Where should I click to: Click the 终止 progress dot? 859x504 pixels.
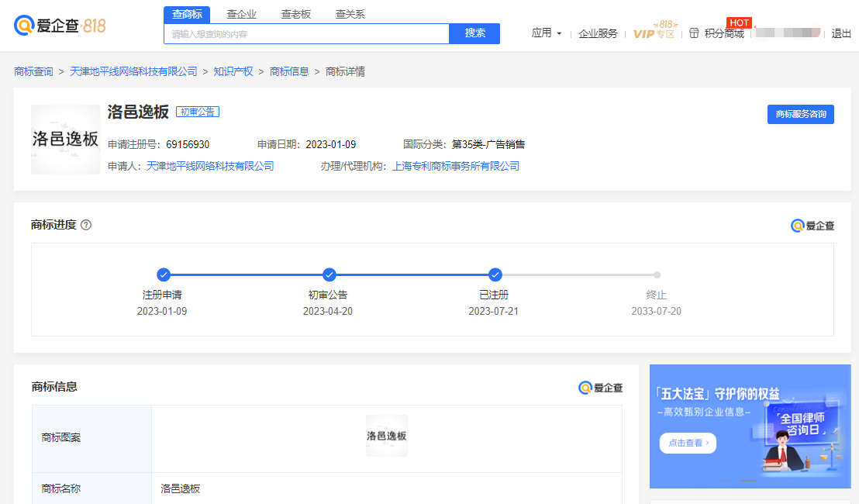[x=657, y=275]
